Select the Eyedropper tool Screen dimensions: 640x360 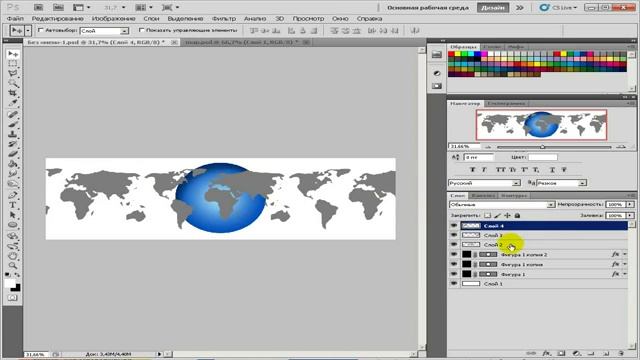click(13, 103)
